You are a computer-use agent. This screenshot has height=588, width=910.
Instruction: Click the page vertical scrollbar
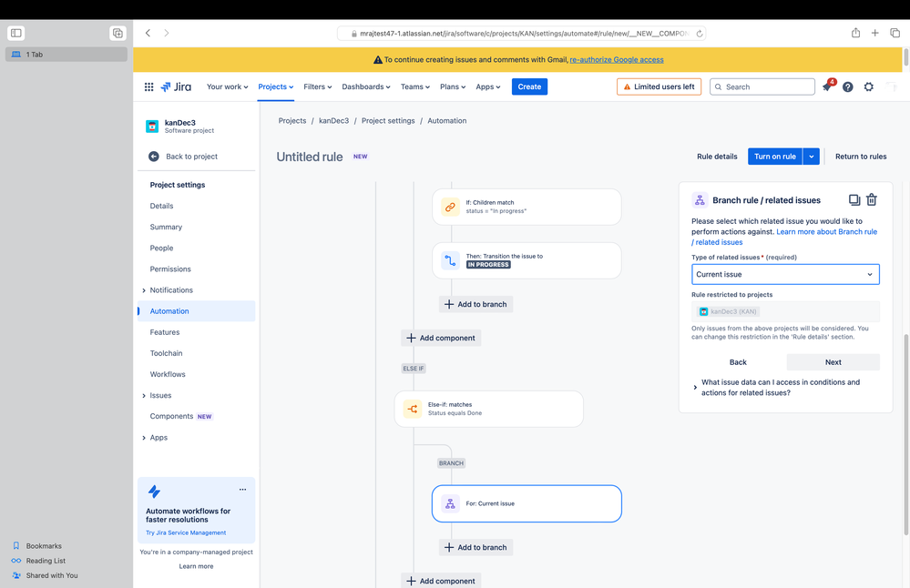pos(906,435)
